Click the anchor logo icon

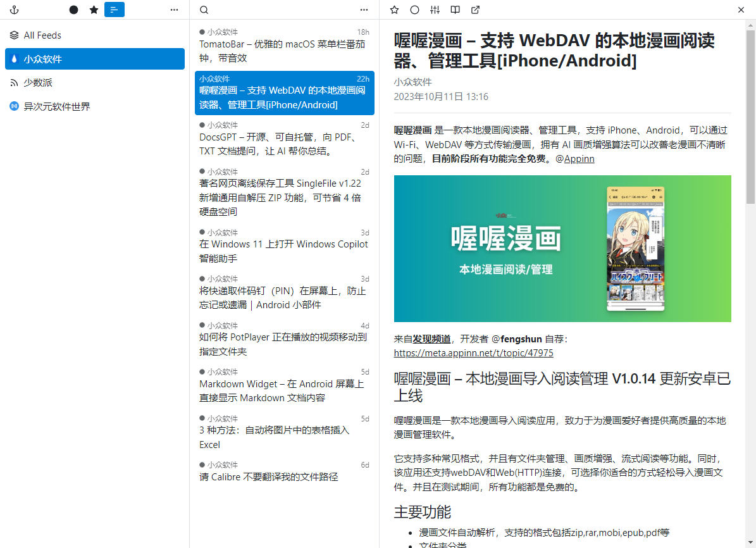pyautogui.click(x=15, y=9)
